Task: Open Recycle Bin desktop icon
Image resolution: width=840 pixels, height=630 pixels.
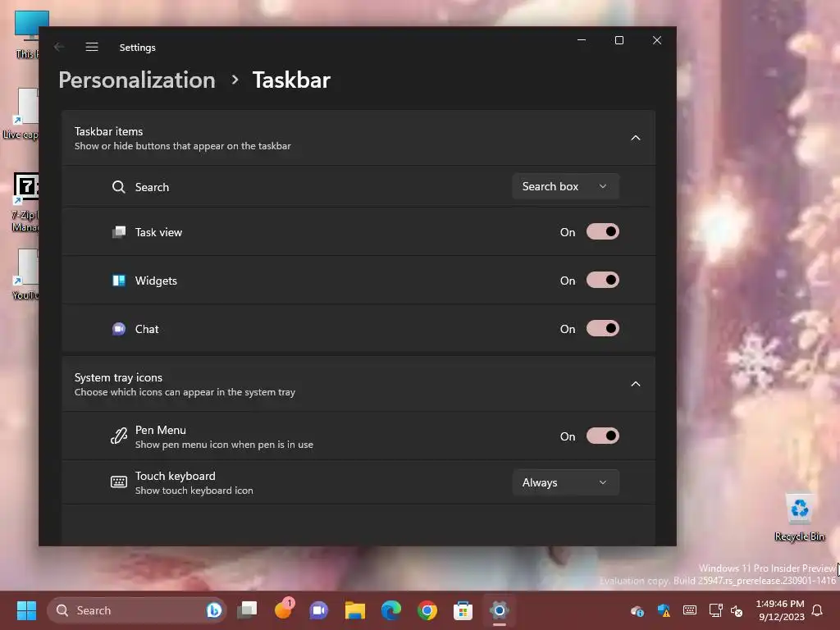Action: (799, 517)
